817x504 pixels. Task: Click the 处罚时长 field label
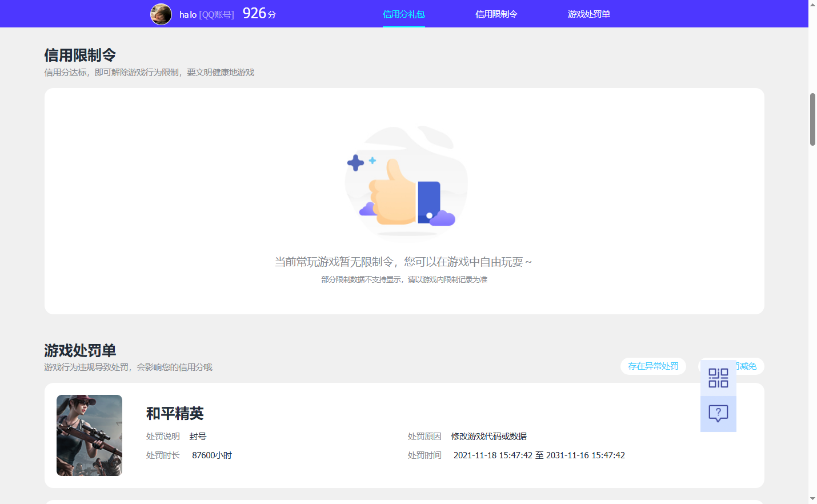tap(163, 455)
